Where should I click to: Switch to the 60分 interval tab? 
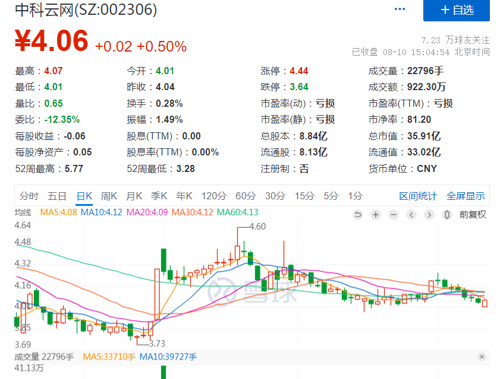tap(245, 196)
